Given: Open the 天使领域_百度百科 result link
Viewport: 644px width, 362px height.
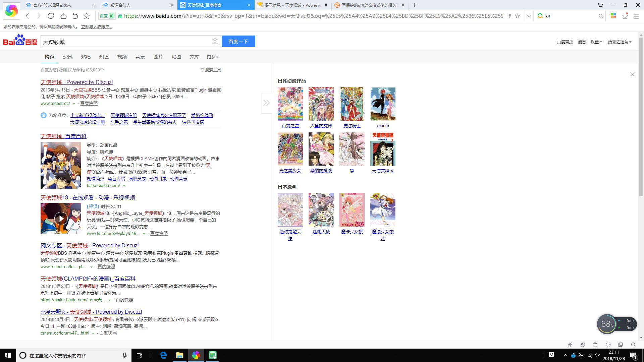Looking at the screenshot, I should (63, 136).
